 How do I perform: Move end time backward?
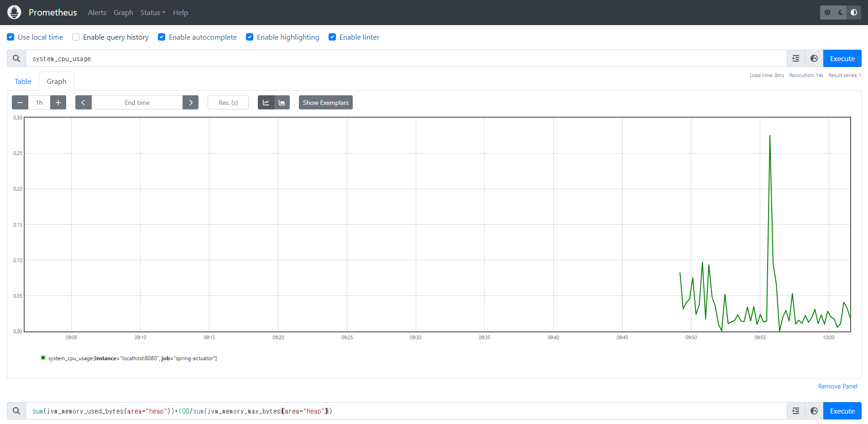(x=84, y=103)
